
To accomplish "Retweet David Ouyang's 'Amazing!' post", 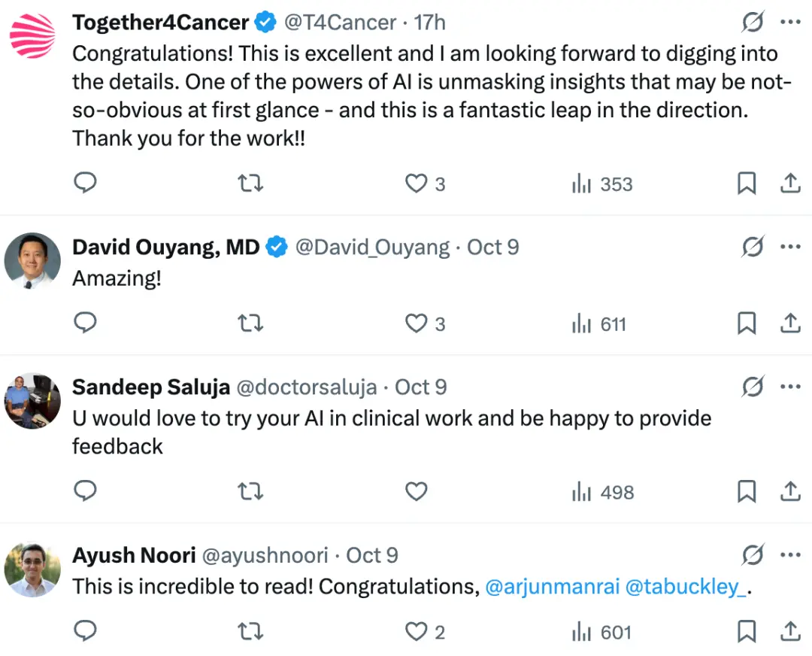I will pyautogui.click(x=250, y=323).
